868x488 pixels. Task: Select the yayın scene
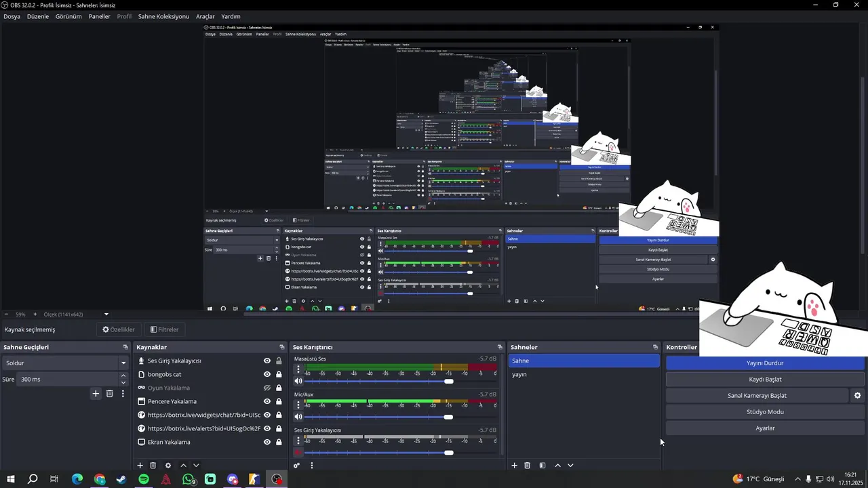tap(584, 374)
